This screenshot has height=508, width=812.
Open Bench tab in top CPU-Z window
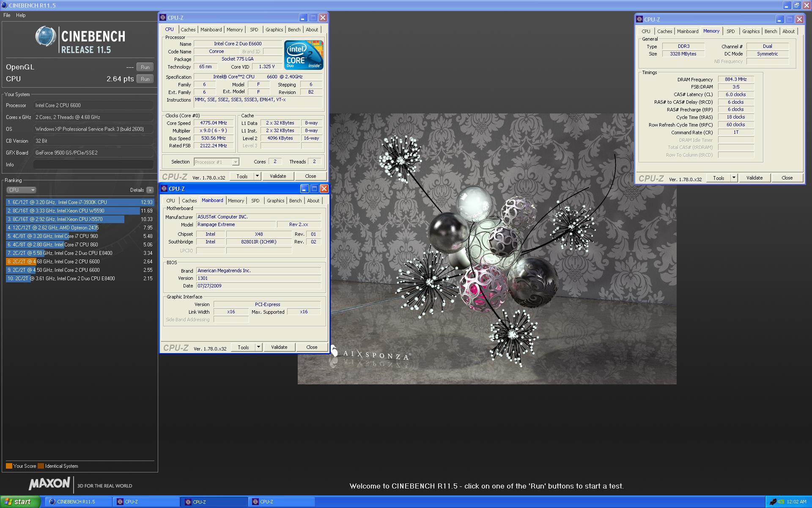pyautogui.click(x=294, y=30)
